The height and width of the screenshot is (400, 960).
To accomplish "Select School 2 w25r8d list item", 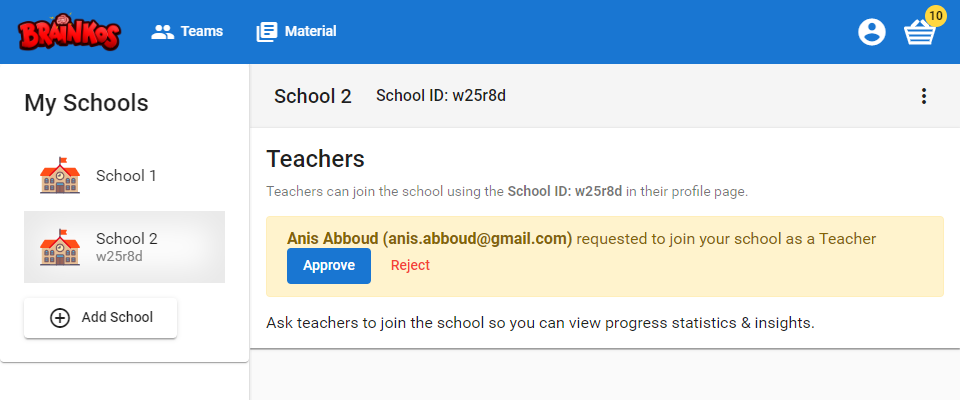I will click(124, 247).
